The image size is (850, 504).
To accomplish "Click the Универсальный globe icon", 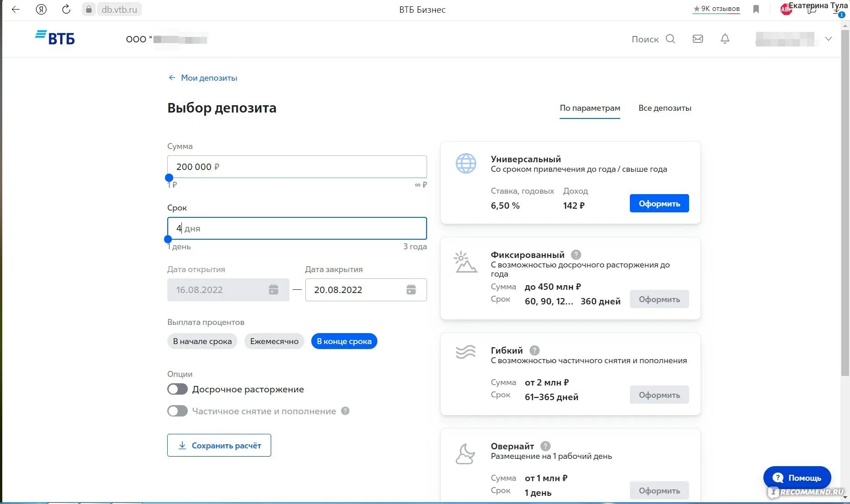I will (x=466, y=164).
